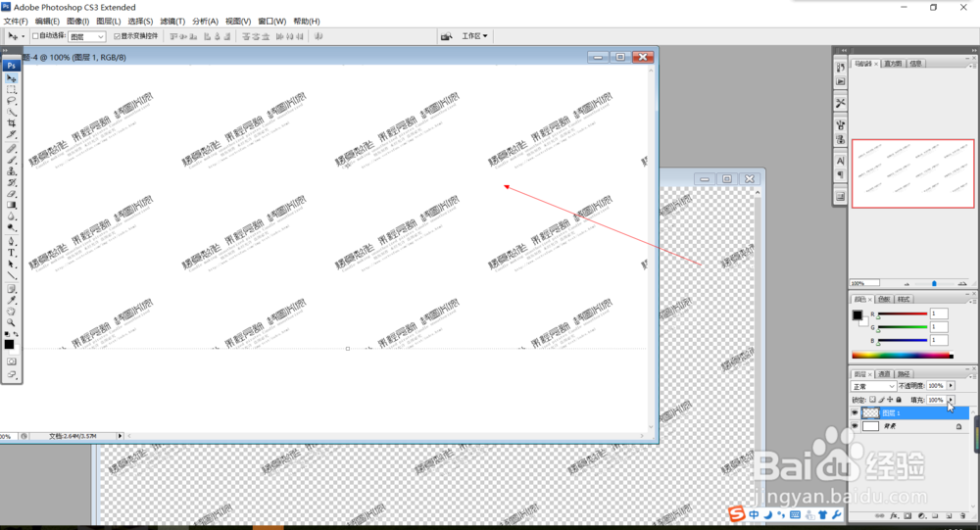
Task: Open the 工作区 workspace dropdown
Action: [x=474, y=36]
